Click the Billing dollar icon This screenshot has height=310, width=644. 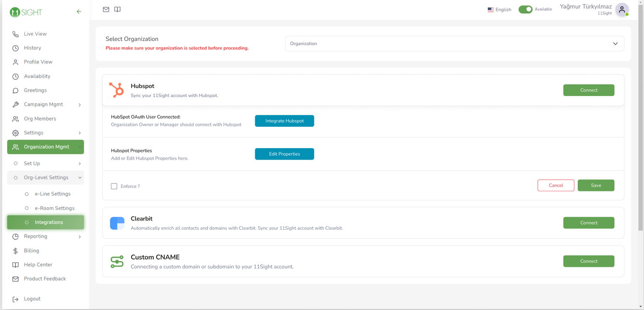[x=15, y=251]
